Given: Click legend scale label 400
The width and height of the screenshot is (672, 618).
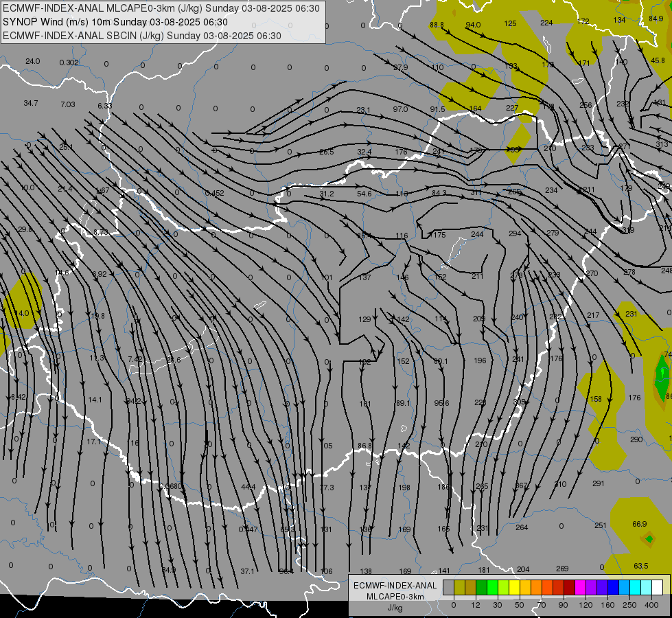Looking at the screenshot, I should pyautogui.click(x=651, y=605).
